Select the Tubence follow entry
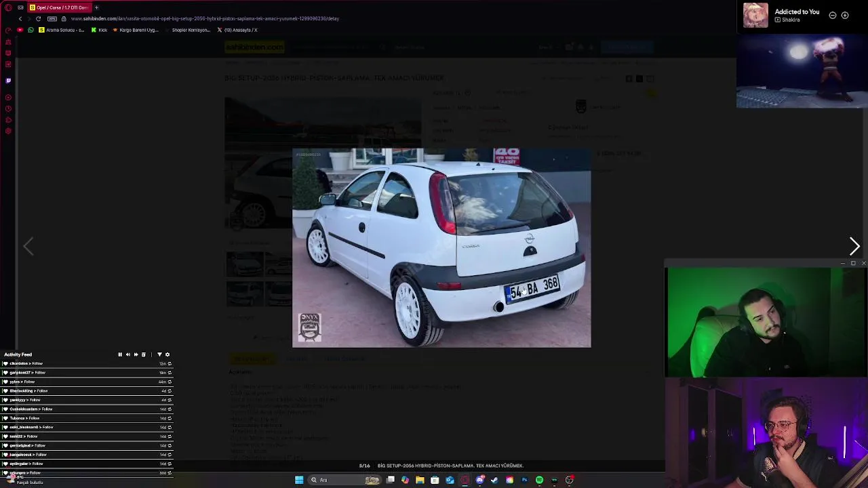 pos(87,418)
